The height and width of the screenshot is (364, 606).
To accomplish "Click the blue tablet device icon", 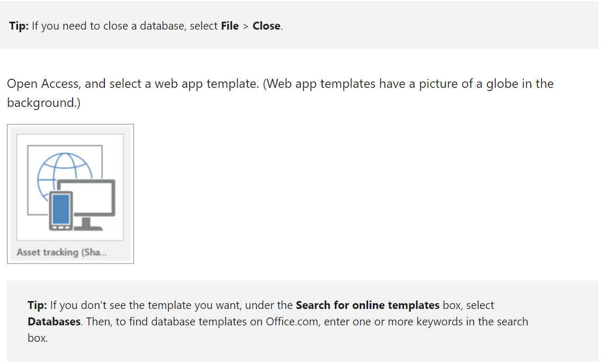I will click(x=61, y=211).
